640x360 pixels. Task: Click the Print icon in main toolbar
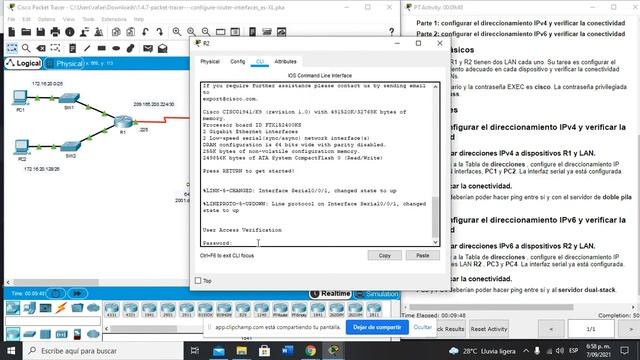tap(55, 32)
